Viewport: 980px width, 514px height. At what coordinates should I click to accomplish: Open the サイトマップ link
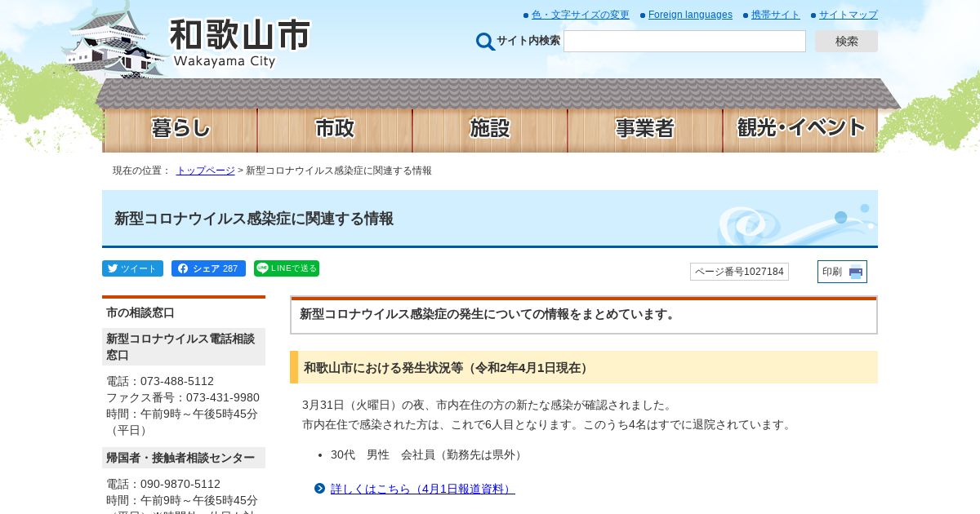pyautogui.click(x=849, y=15)
